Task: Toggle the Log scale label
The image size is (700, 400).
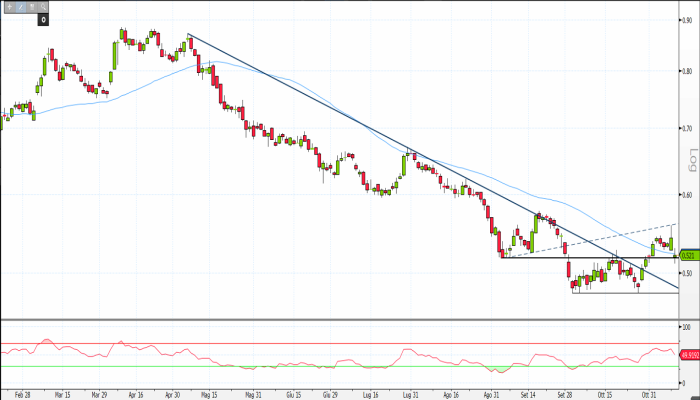Action: (690, 159)
